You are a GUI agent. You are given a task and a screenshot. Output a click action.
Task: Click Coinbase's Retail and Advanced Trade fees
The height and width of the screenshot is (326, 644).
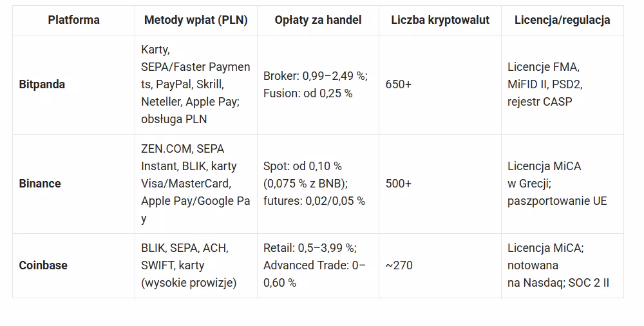tap(314, 265)
